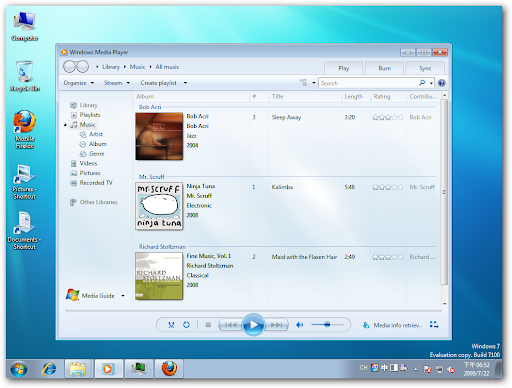Open Firefox from the taskbar
Viewport: 512px width, 388px height.
(169, 369)
